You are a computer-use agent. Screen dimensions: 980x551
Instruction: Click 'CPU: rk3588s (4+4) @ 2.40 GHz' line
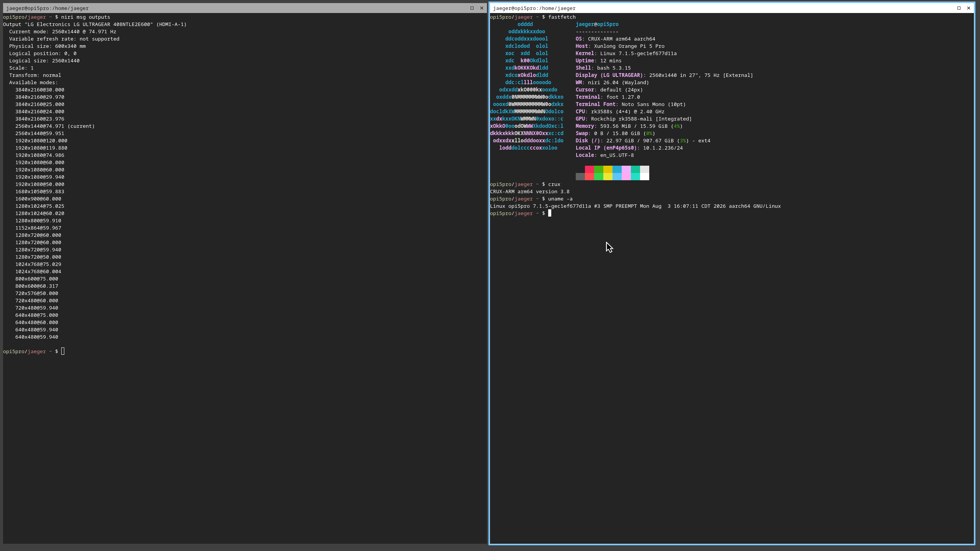620,112
